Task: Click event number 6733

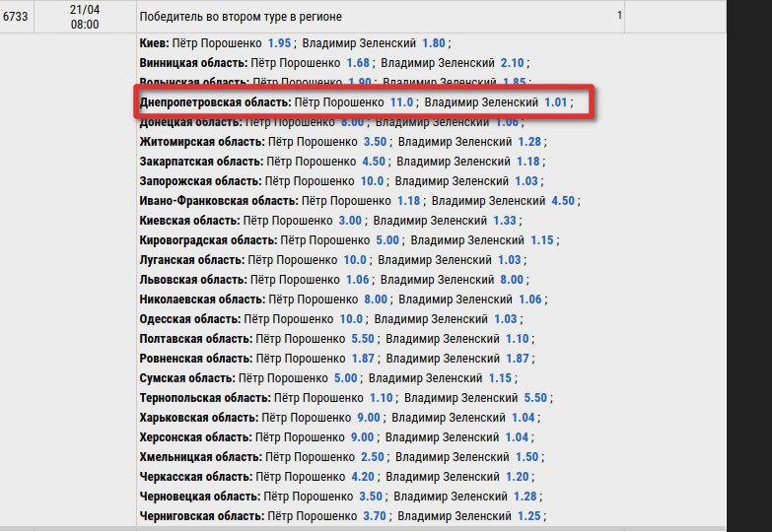Action: tap(17, 17)
